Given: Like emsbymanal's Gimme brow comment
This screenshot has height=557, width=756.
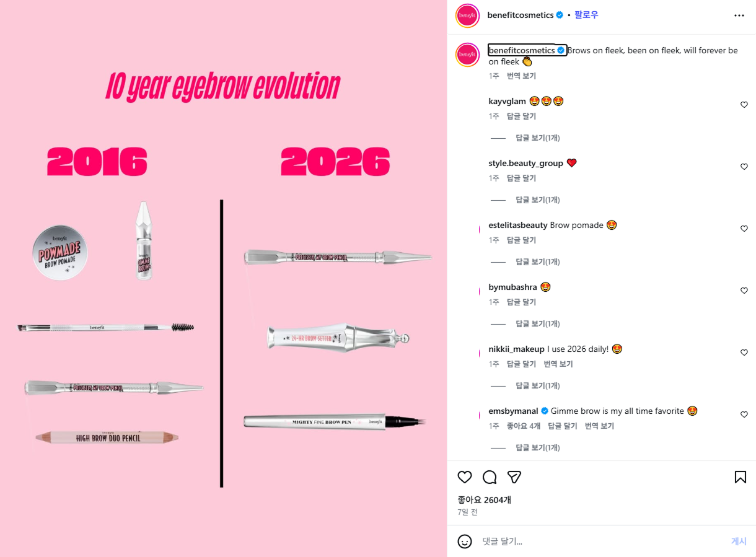Looking at the screenshot, I should pos(744,414).
